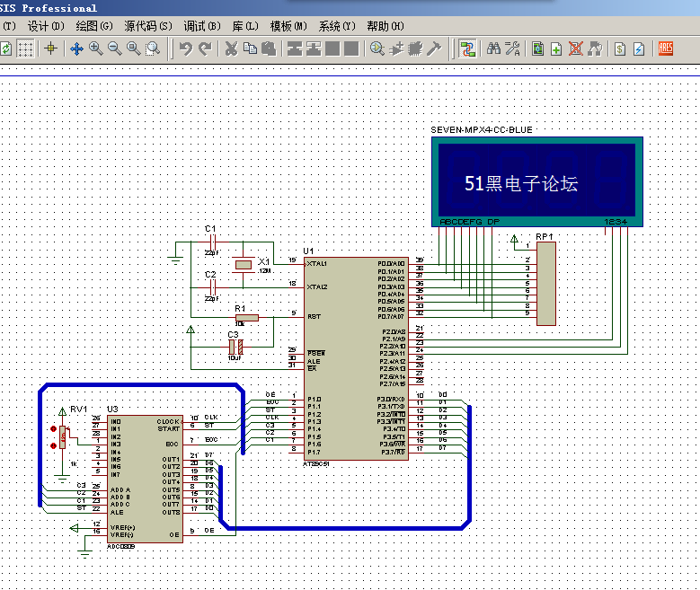Click the Make Device icon

pos(396,48)
